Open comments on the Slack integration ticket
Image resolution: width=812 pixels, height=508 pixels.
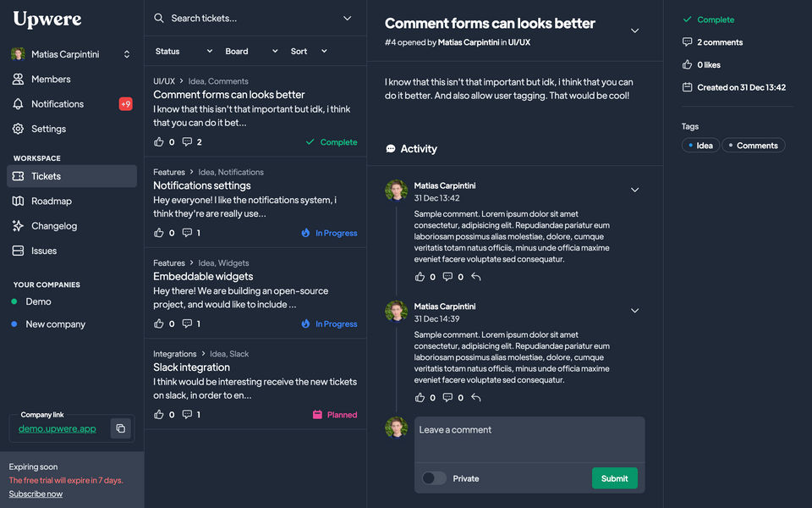point(187,415)
